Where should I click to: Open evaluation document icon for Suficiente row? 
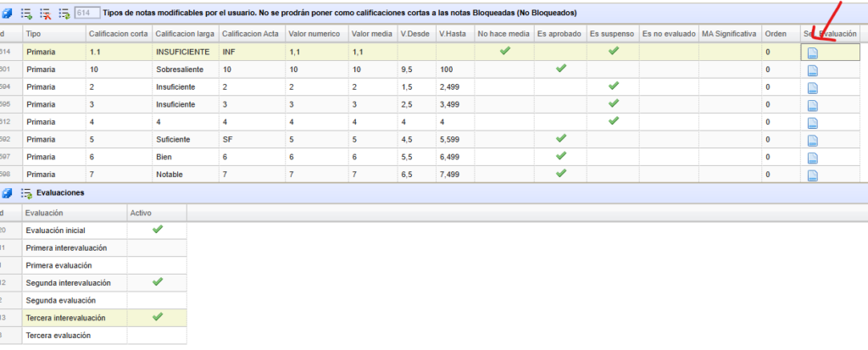(x=812, y=140)
